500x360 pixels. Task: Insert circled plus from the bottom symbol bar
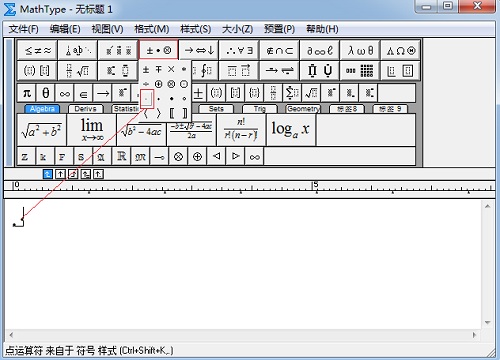197,156
